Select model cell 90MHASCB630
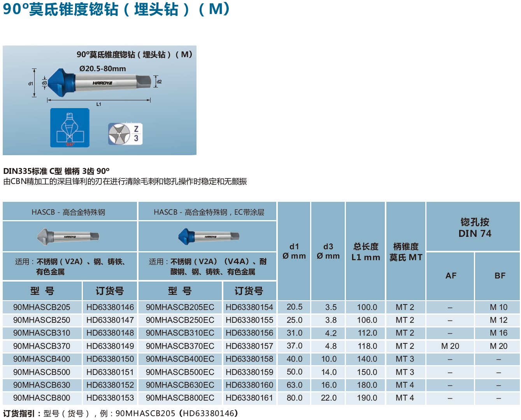 42,385
